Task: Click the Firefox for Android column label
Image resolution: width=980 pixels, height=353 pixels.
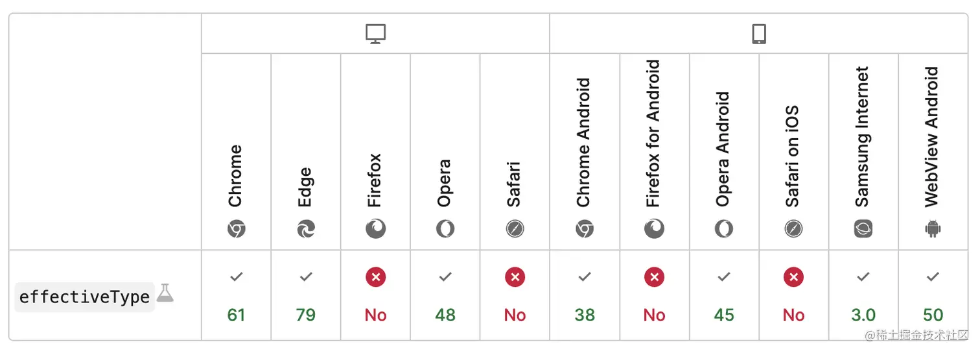Action: click(x=653, y=134)
